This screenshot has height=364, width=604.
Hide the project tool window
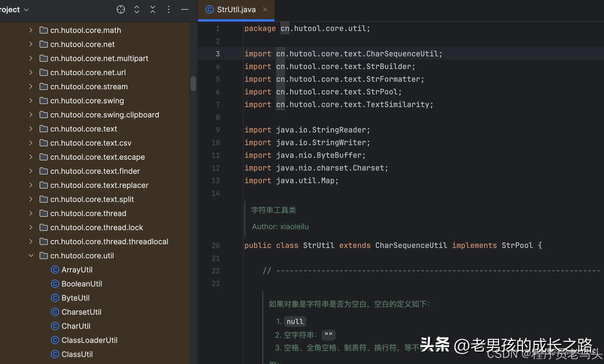pos(184,10)
